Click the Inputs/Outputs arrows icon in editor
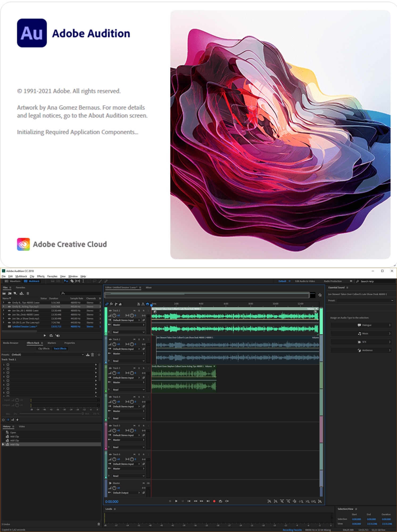 [x=107, y=304]
